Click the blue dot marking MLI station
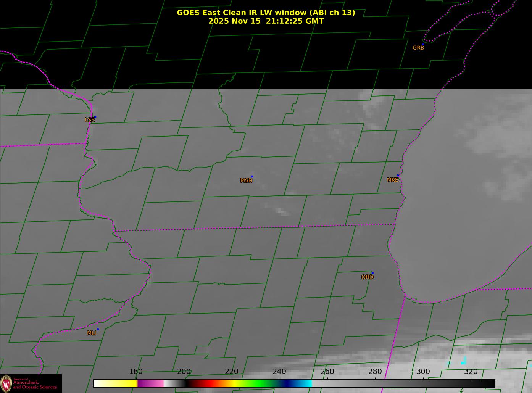This screenshot has width=532, height=393. point(98,329)
